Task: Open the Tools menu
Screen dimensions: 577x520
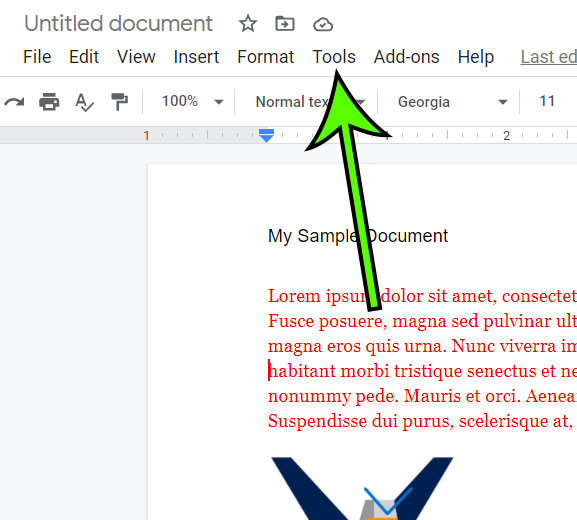Action: tap(334, 57)
